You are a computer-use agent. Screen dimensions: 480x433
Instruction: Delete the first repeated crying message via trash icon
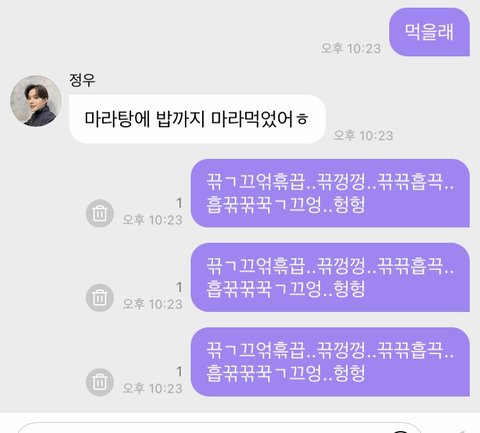pyautogui.click(x=100, y=213)
